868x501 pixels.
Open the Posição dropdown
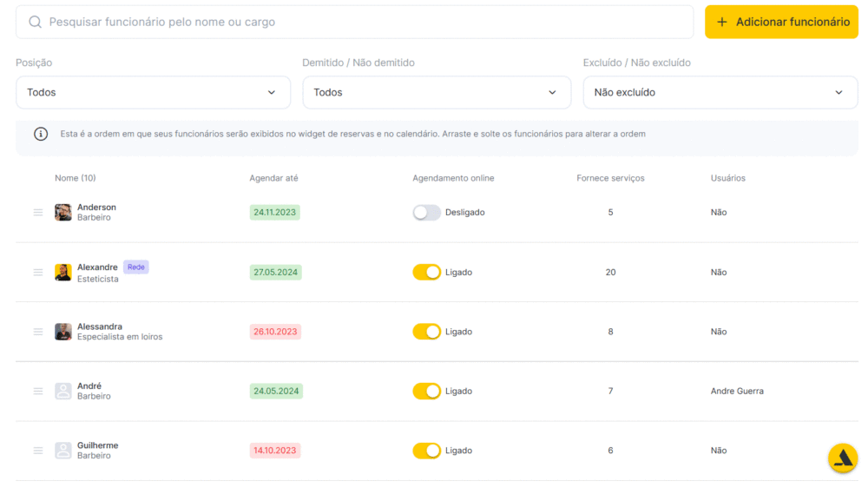153,92
